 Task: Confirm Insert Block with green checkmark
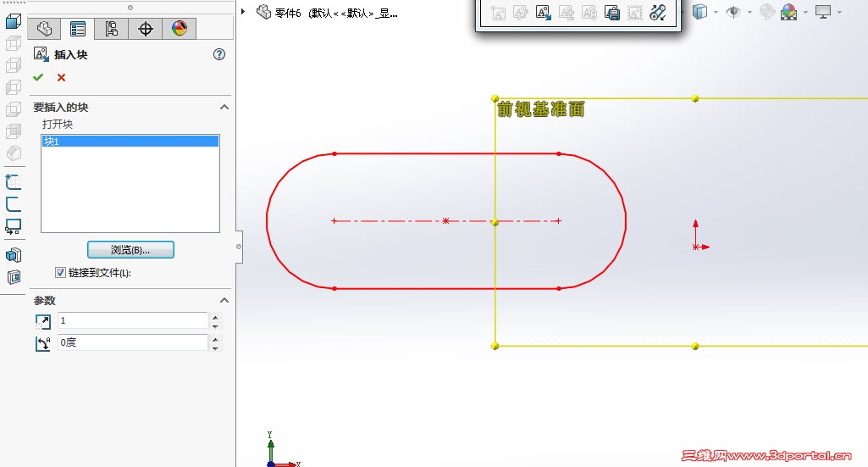point(38,78)
